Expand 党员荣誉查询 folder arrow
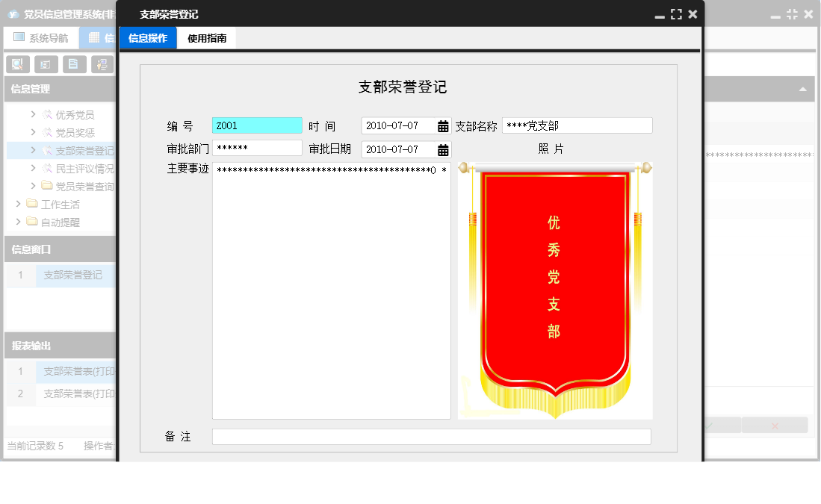This screenshot has width=821, height=504. coord(33,186)
